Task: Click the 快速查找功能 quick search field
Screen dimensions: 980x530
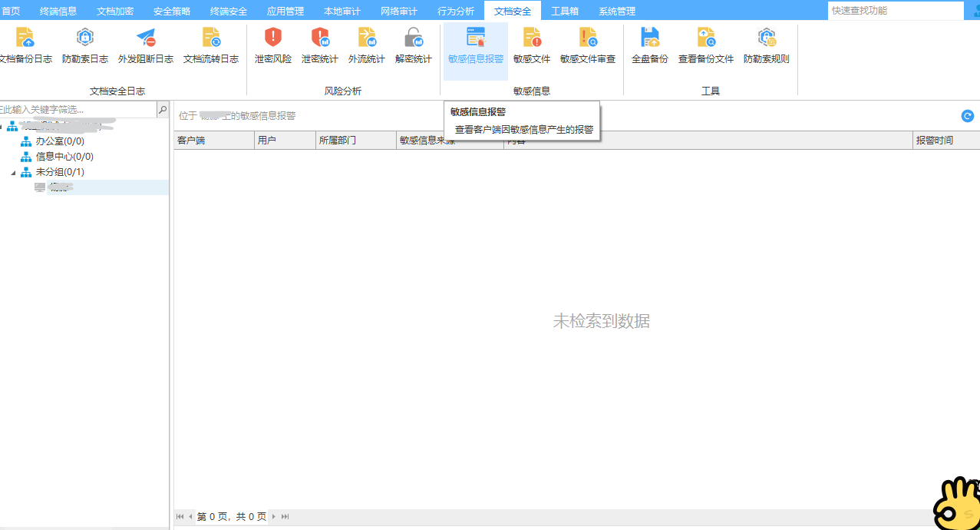Action: tap(896, 11)
